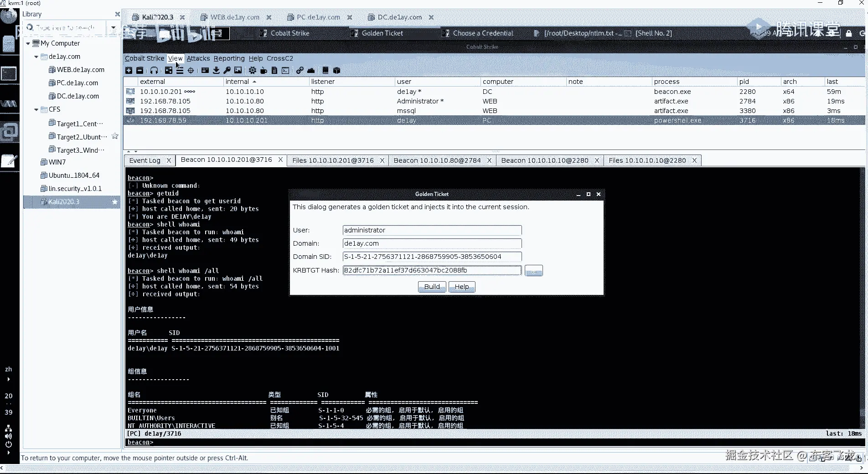The height and width of the screenshot is (474, 868).
Task: Collapse the de1ay.com folder
Action: pyautogui.click(x=36, y=57)
